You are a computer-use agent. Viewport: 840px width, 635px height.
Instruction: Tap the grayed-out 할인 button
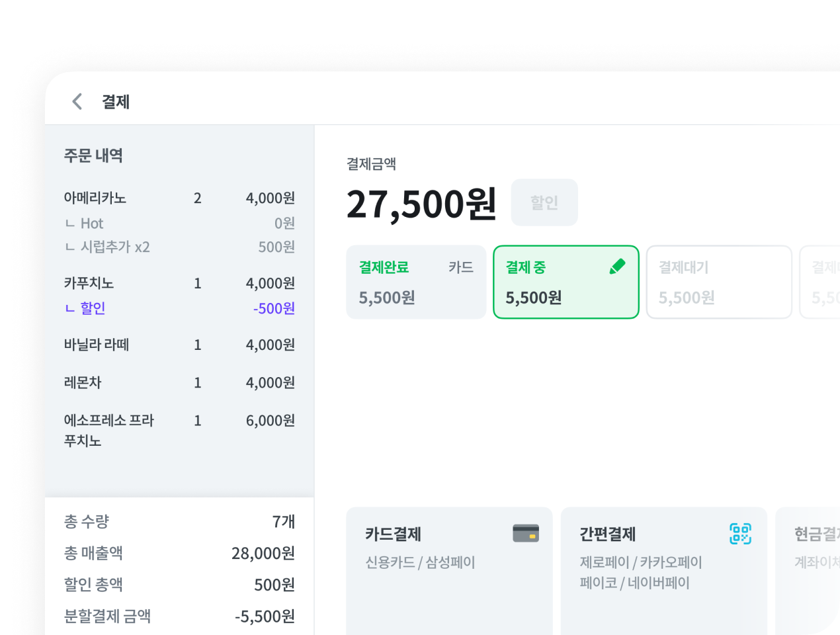point(544,202)
